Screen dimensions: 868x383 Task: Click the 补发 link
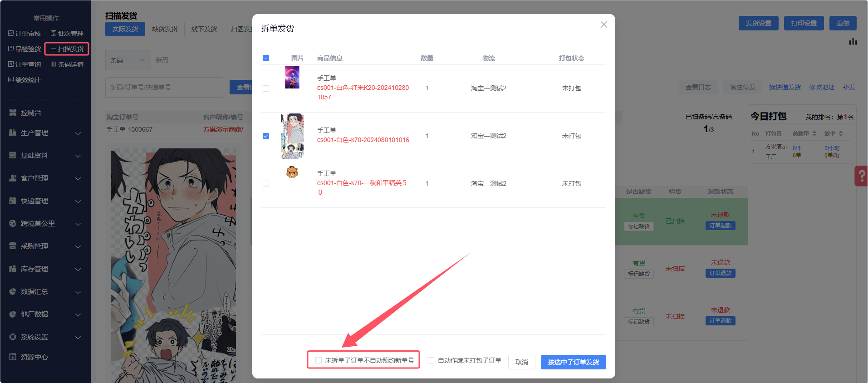point(849,87)
